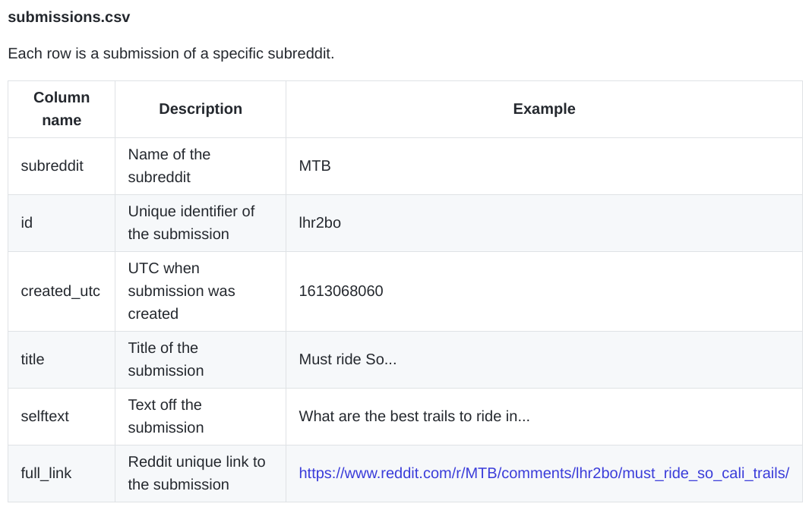This screenshot has height=510, width=812.
Task: Select the "full_link" column name cell
Action: [46, 473]
